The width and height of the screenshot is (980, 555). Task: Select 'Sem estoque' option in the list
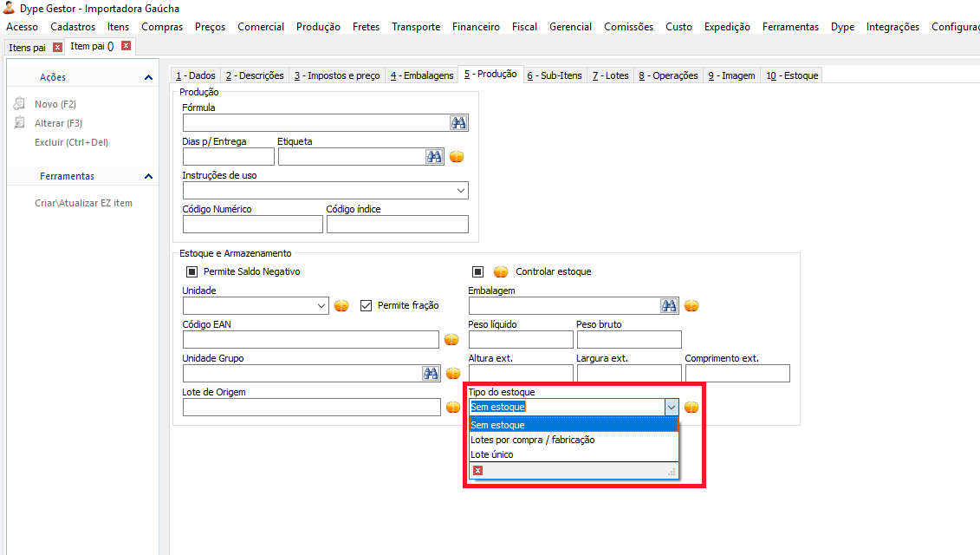(574, 425)
